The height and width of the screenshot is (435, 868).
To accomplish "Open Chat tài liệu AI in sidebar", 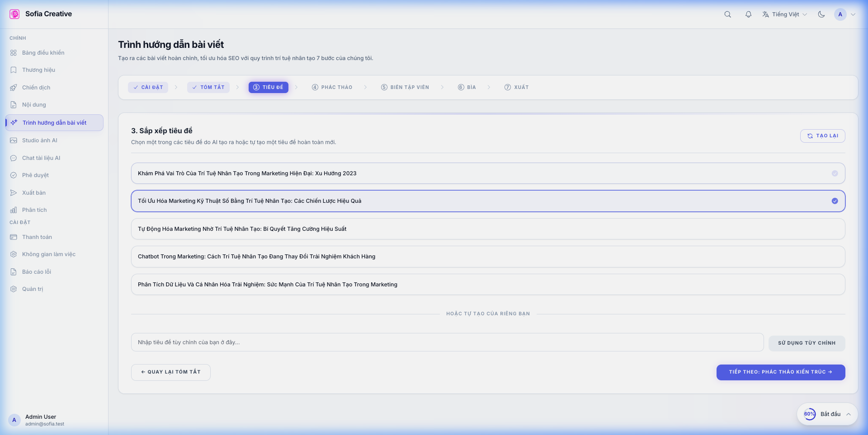I will pyautogui.click(x=41, y=158).
